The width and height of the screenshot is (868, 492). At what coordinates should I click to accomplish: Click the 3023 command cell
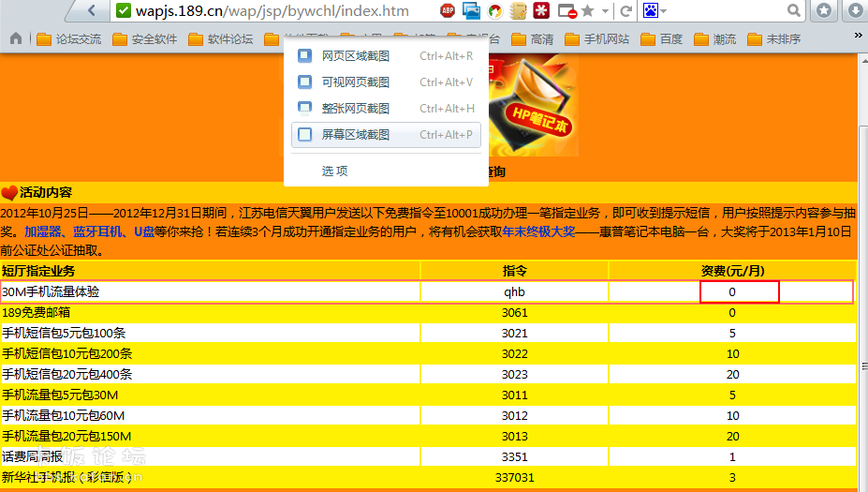[x=514, y=375]
